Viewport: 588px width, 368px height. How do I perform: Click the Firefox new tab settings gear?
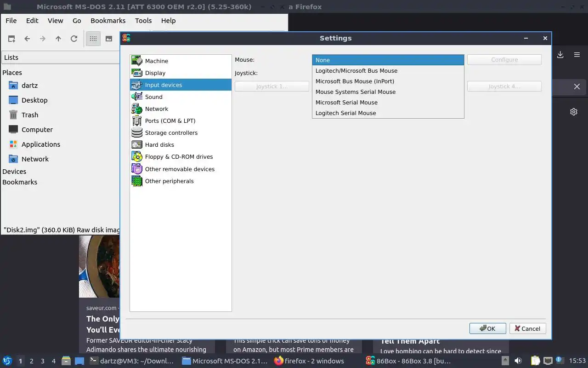[x=574, y=112]
